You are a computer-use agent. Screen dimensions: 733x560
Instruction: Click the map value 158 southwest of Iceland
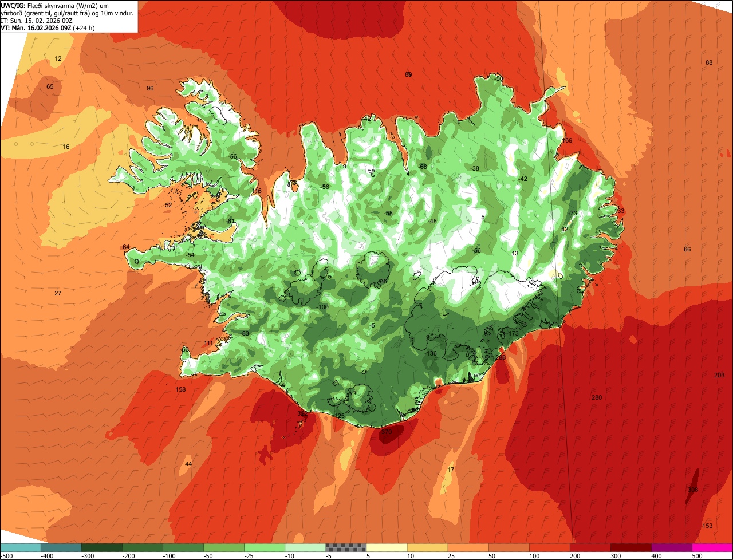pos(180,389)
